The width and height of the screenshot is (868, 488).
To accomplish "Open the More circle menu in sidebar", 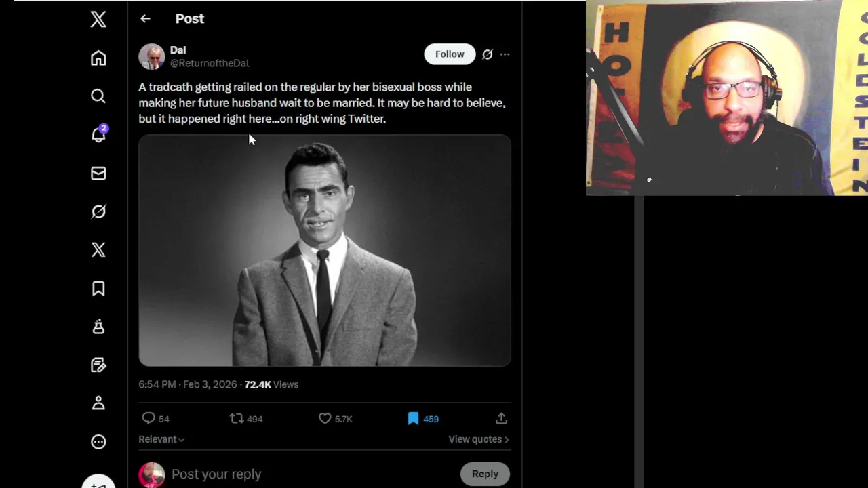I will 98,442.
